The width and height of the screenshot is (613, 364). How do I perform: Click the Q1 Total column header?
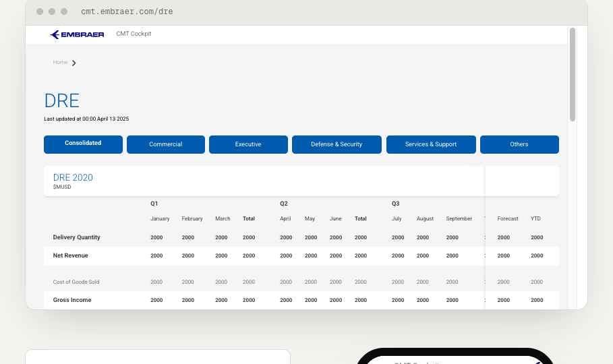(x=249, y=218)
